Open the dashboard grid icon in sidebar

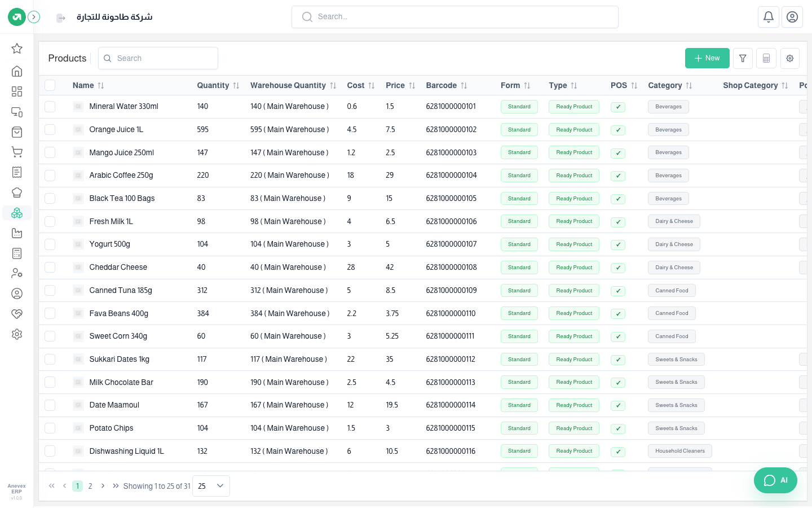tap(17, 91)
